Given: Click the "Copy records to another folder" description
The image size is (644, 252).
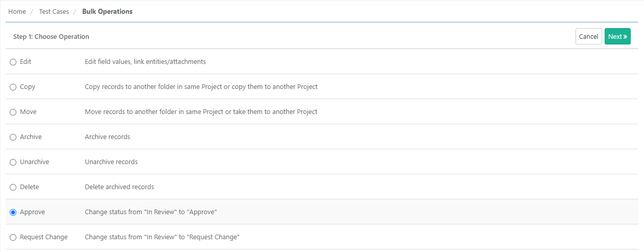Looking at the screenshot, I should [201, 86].
